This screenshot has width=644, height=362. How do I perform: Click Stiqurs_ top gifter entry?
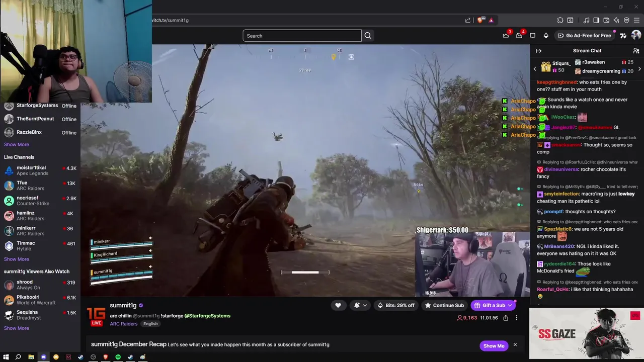[556, 67]
